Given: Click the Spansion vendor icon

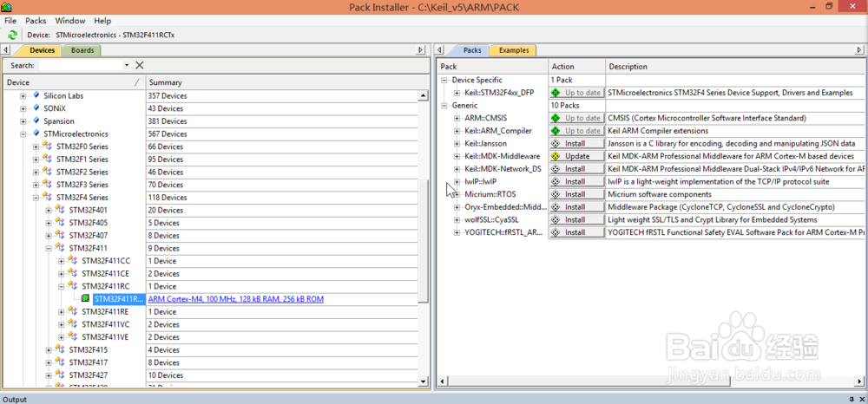Looking at the screenshot, I should click(x=36, y=121).
